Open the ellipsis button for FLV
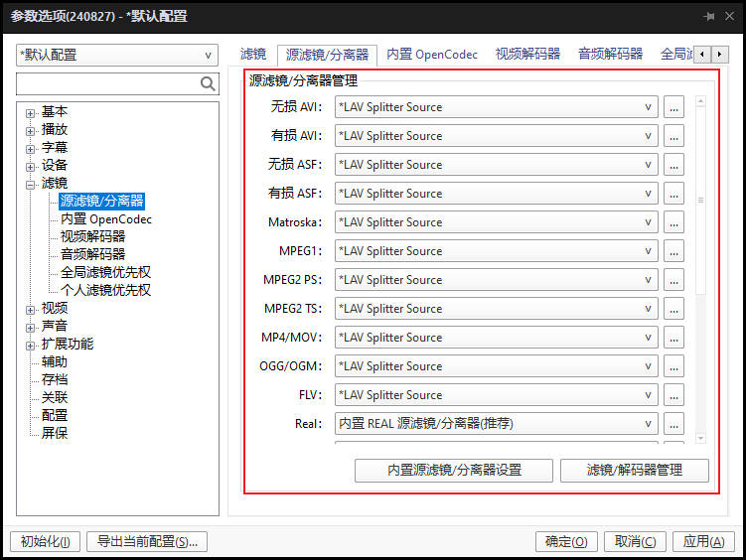The image size is (746, 560). click(673, 395)
